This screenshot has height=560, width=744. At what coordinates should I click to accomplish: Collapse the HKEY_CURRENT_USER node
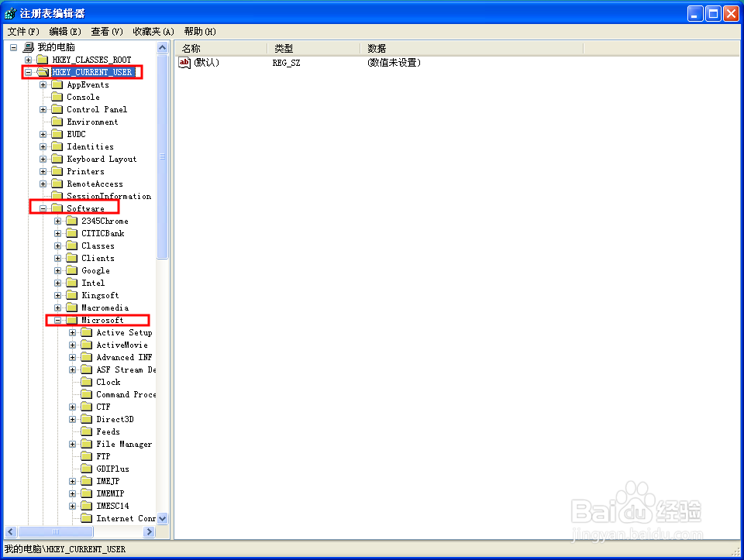(x=29, y=72)
